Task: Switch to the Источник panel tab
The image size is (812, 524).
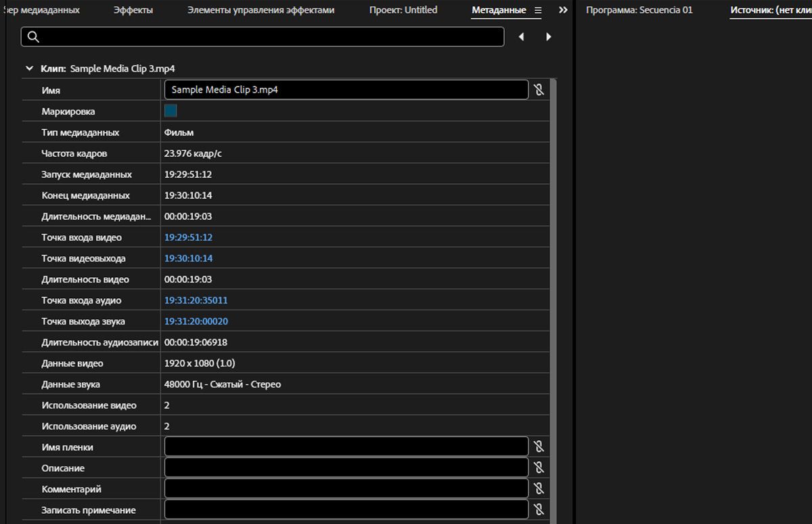Action: click(771, 10)
